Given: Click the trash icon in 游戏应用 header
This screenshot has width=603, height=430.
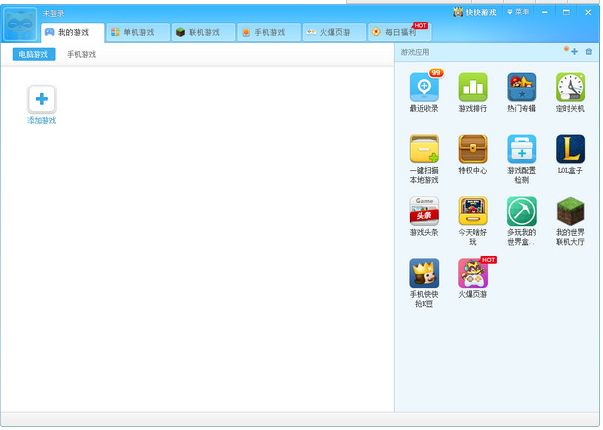Looking at the screenshot, I should pyautogui.click(x=589, y=51).
